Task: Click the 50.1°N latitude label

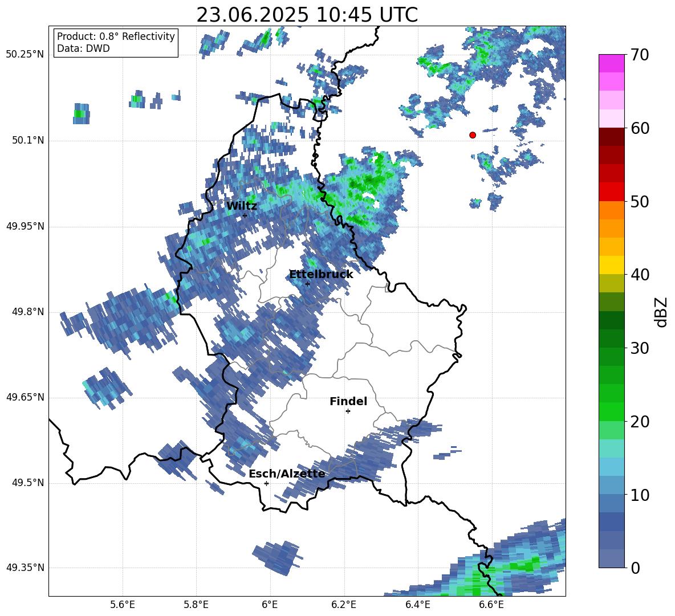Action: [x=28, y=140]
